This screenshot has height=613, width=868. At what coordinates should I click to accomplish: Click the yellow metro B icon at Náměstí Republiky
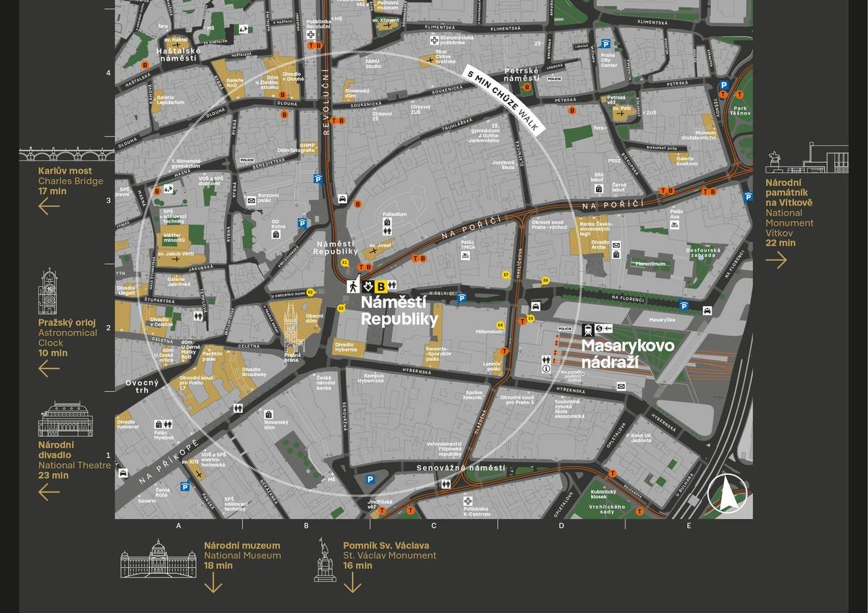coord(380,285)
